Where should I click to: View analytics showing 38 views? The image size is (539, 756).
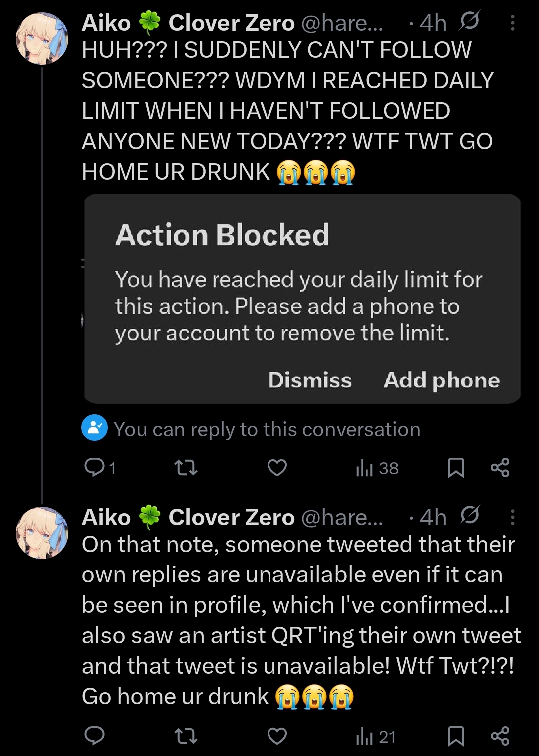coord(377,468)
